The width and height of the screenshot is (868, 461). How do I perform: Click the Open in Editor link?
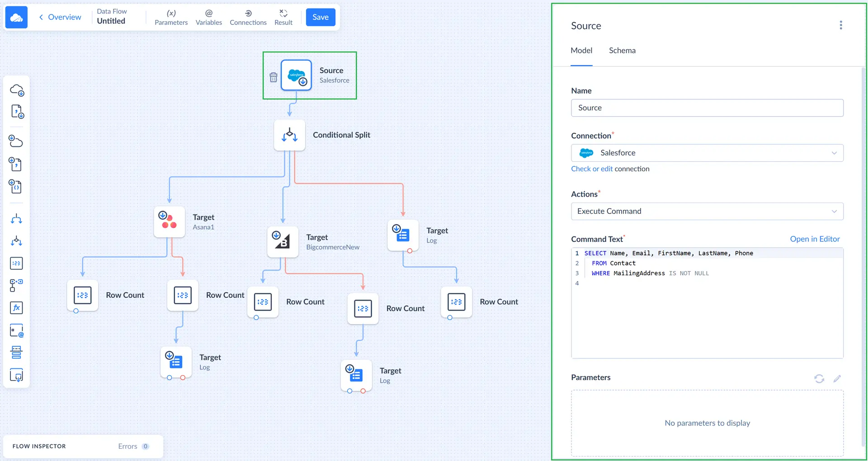(814, 239)
